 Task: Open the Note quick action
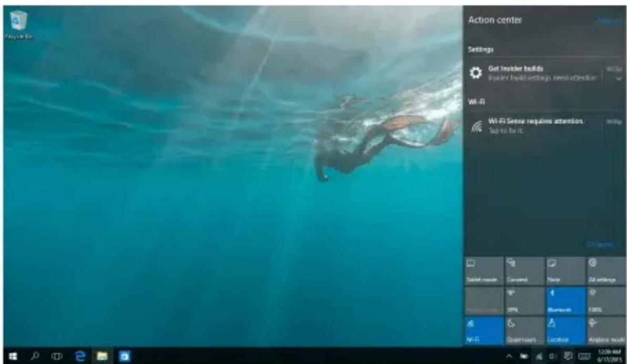click(x=566, y=271)
